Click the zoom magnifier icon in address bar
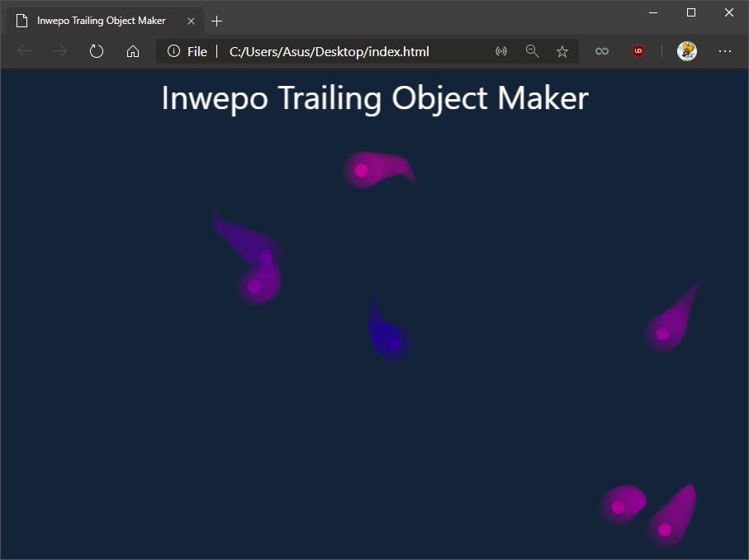The width and height of the screenshot is (749, 560). 532,51
